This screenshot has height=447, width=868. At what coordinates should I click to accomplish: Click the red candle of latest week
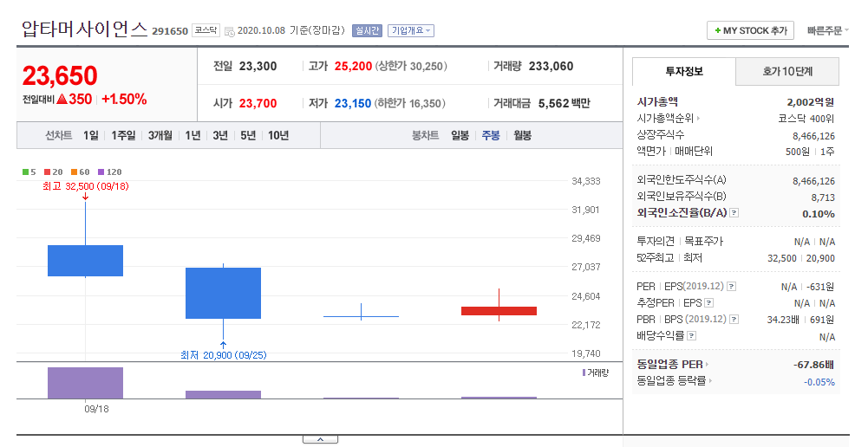pos(499,311)
